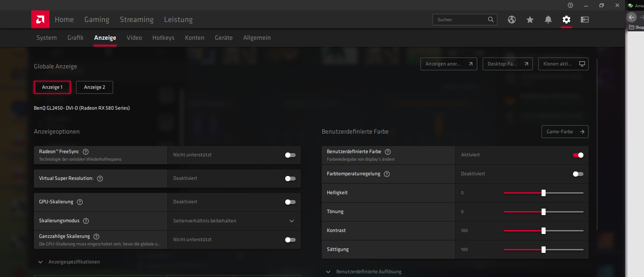Open notifications bell icon
The height and width of the screenshot is (277, 644).
tap(548, 20)
